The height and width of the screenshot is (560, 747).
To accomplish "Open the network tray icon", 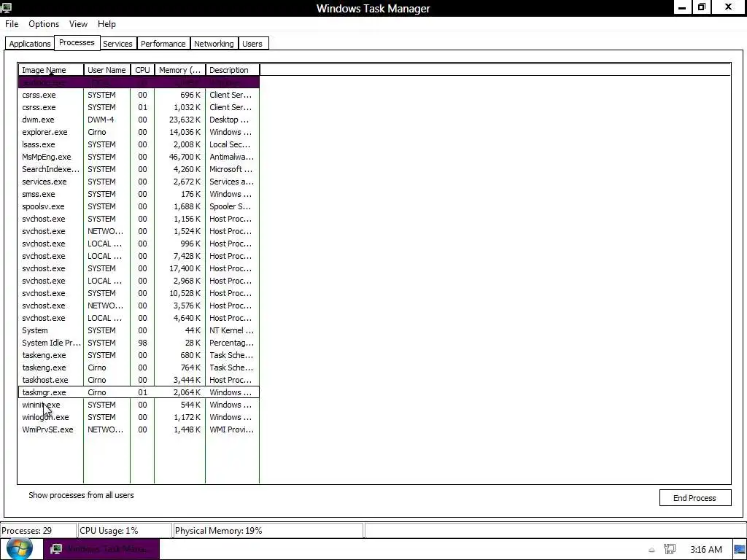I will click(670, 550).
